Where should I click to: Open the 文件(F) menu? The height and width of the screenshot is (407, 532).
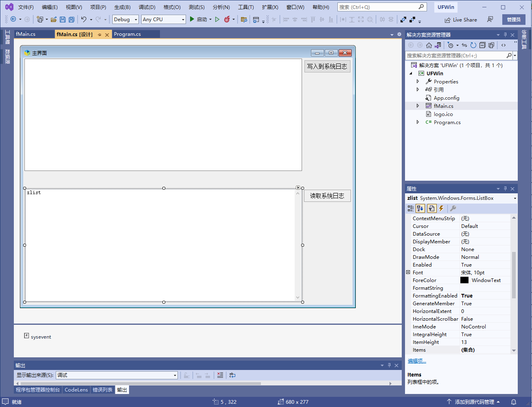coord(26,7)
